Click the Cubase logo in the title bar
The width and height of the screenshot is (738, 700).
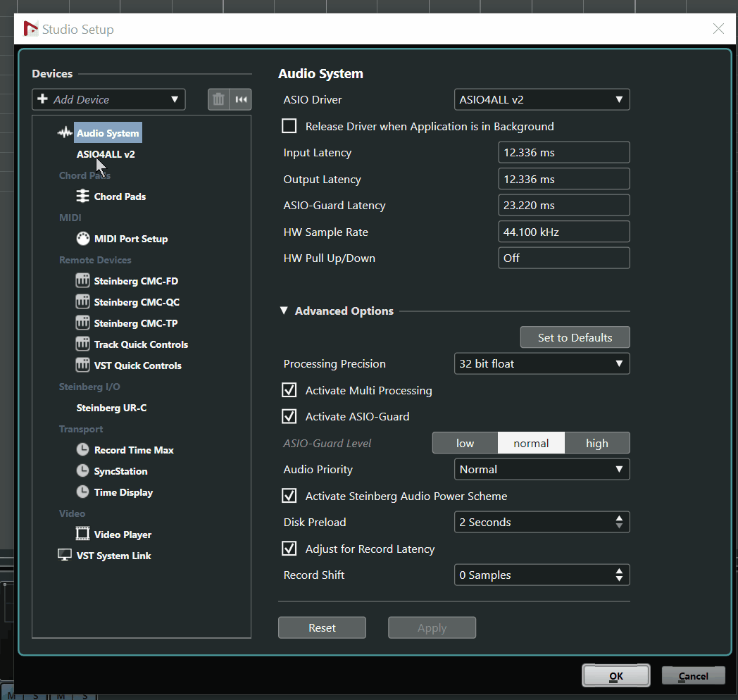30,29
